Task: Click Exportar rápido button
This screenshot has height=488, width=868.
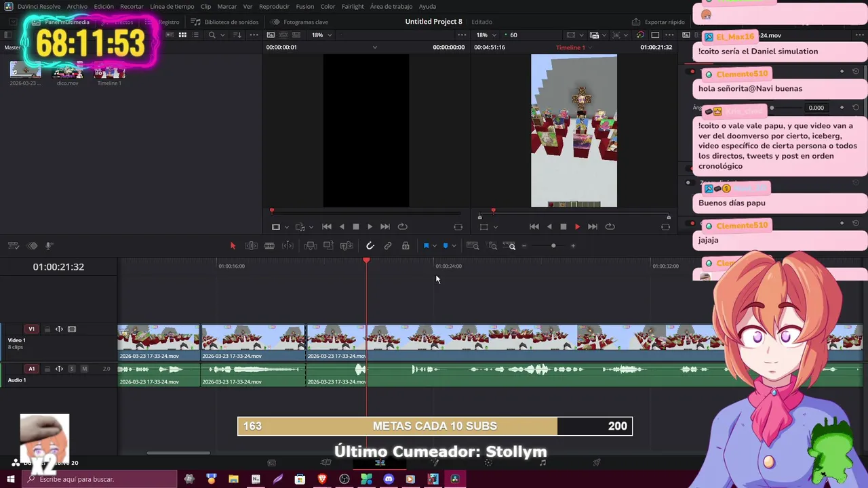Action: coord(658,22)
